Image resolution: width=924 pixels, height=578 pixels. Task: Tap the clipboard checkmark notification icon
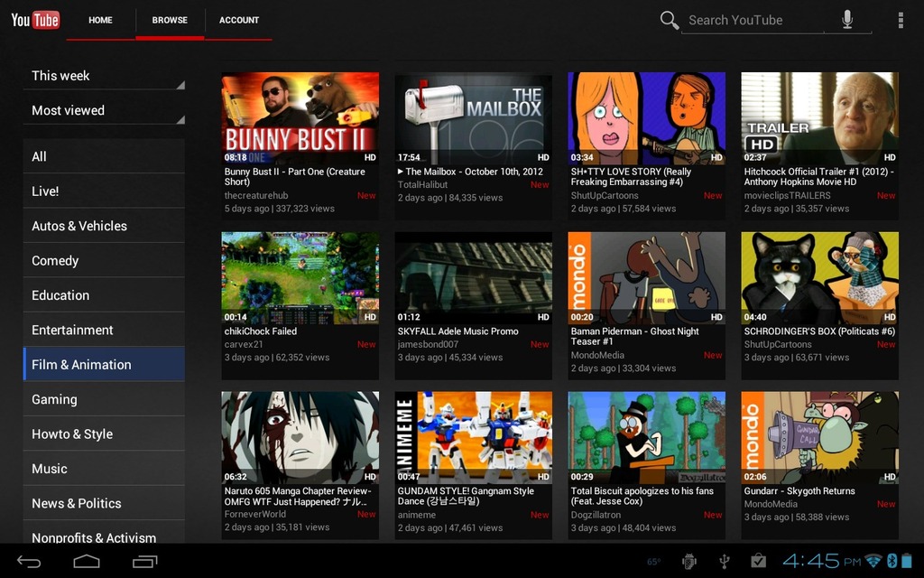(758, 561)
